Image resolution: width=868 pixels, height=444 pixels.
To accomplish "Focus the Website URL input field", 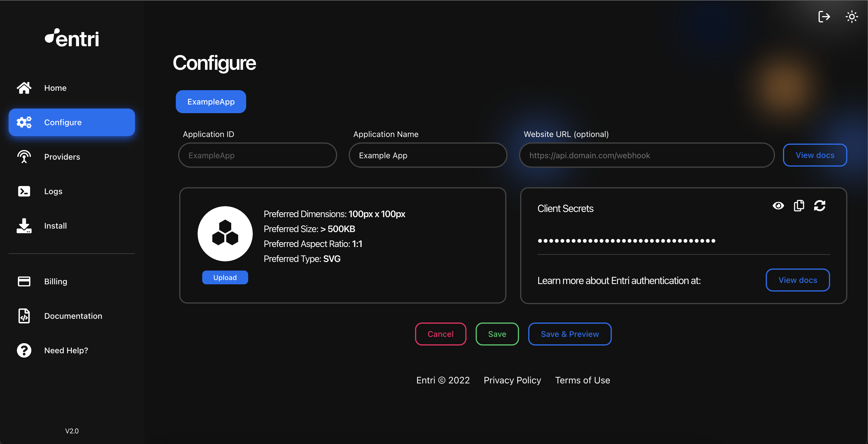I will 646,155.
